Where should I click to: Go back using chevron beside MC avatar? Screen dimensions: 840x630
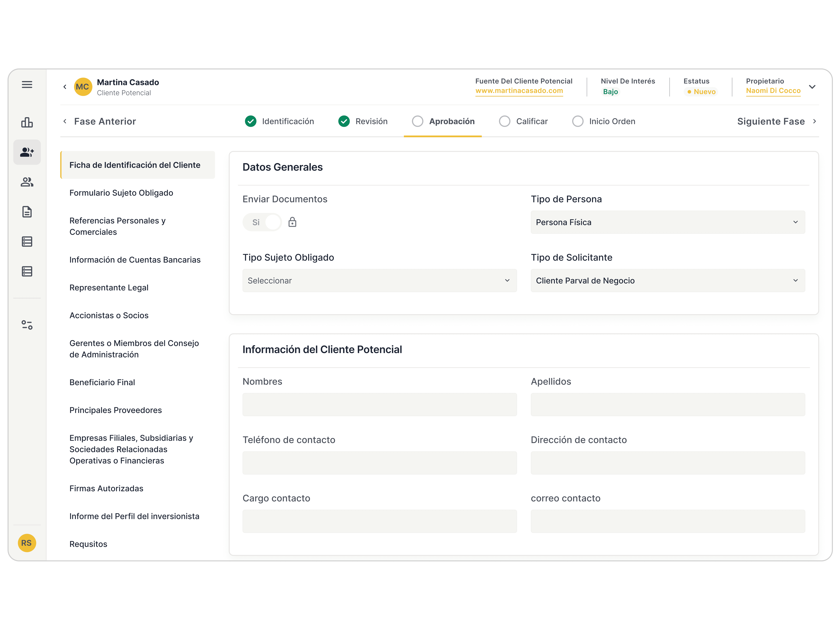[65, 87]
